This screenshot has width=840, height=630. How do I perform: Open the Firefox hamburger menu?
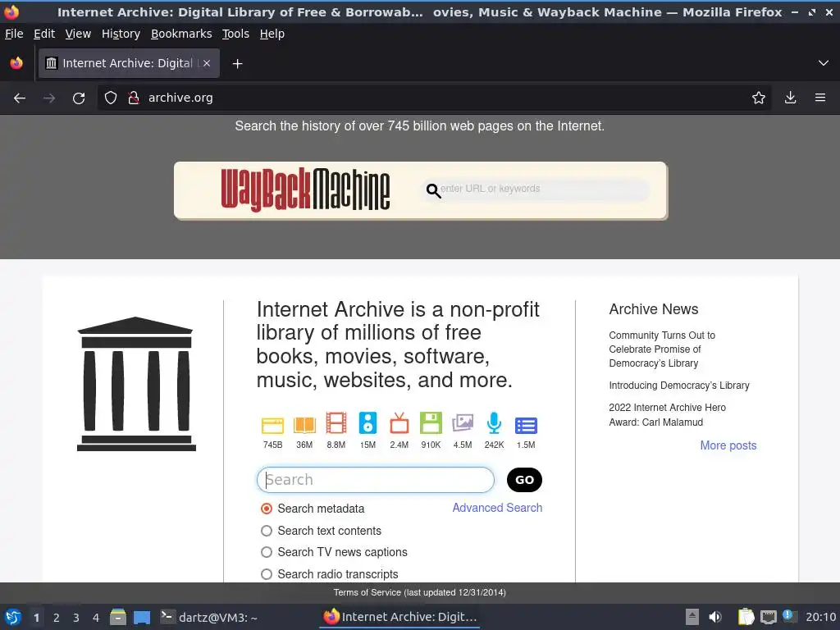(x=820, y=98)
